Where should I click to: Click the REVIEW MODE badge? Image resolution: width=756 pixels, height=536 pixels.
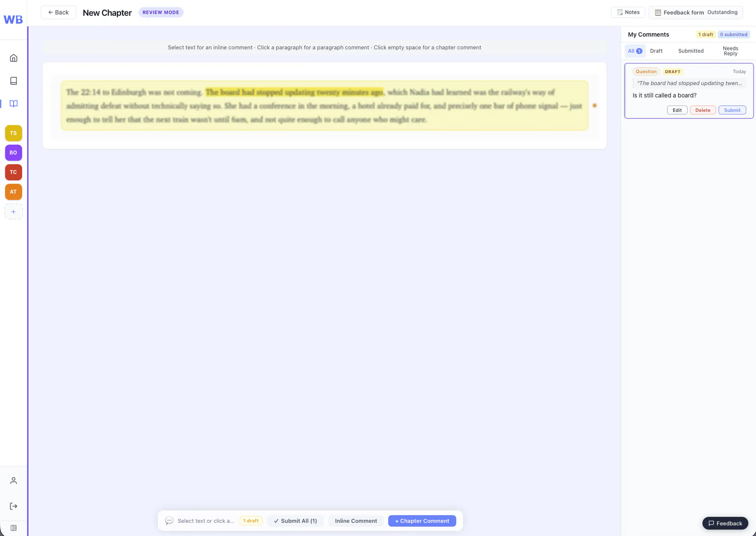pos(161,12)
